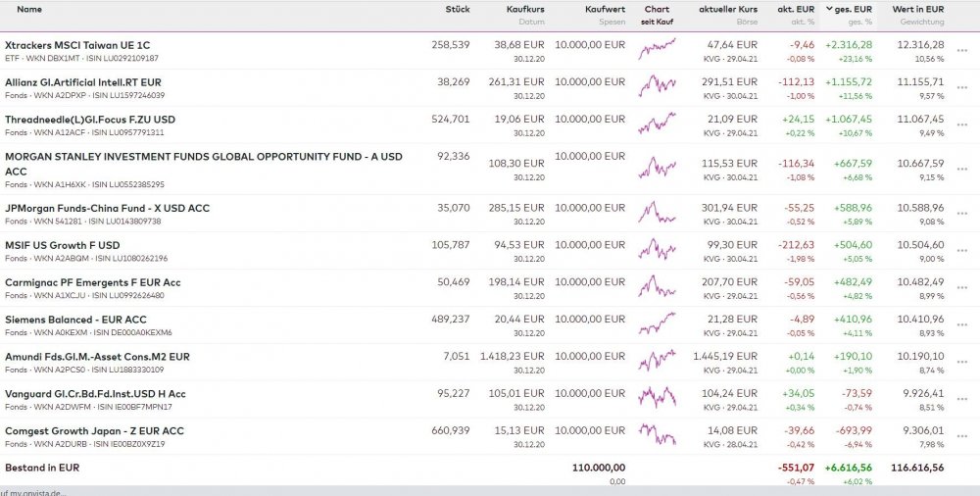The image size is (980, 496).
Task: Open three-dot menu for Allianz Artificial Intell. row
Action: (x=961, y=88)
